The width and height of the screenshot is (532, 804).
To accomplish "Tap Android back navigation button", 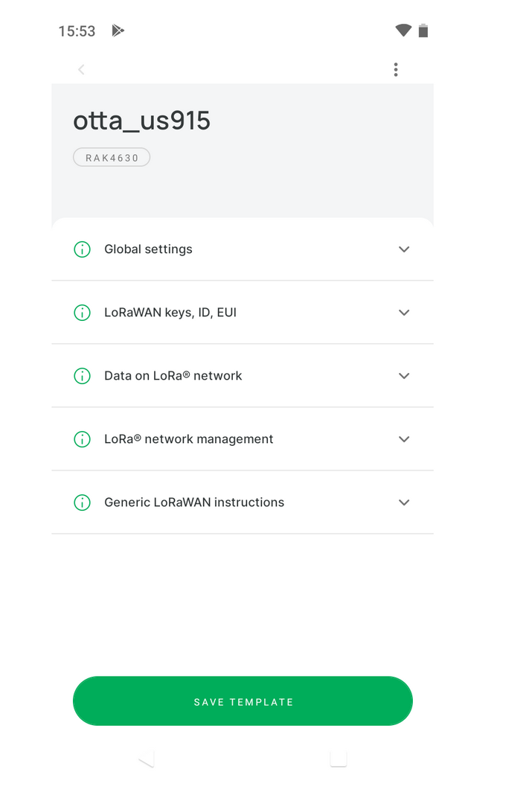I will 147,759.
